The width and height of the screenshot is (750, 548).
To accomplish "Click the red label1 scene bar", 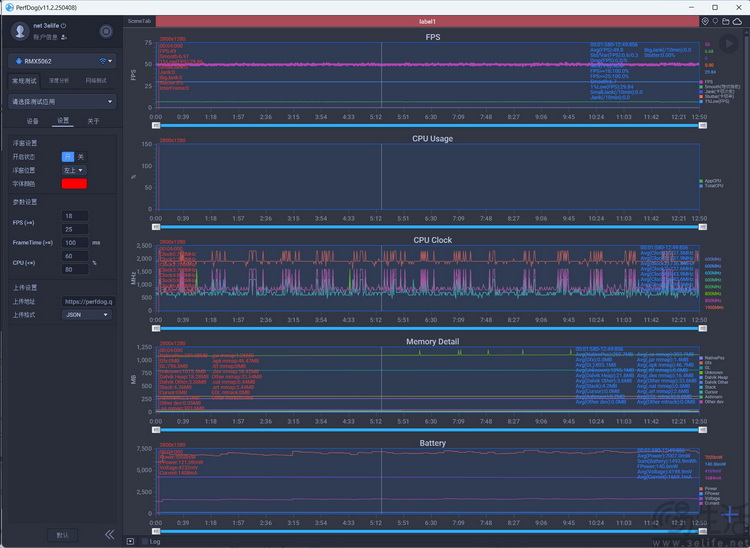I will tap(427, 21).
